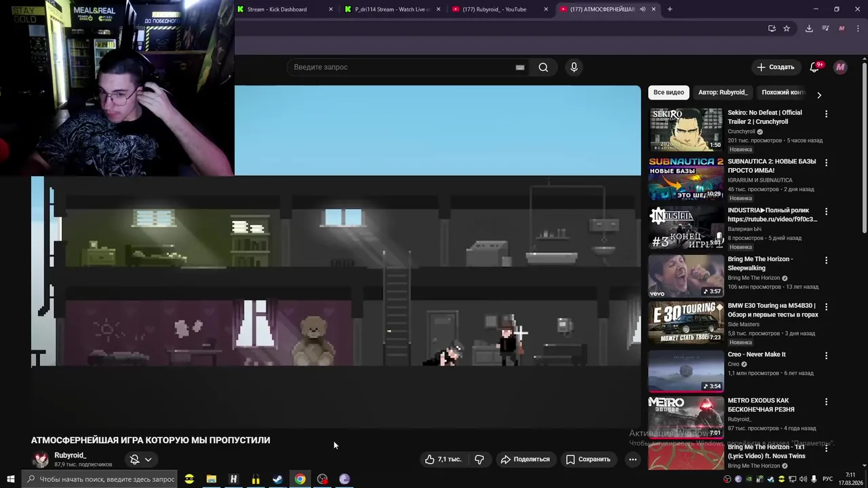Open the Rubyroid_ channel avatar below video
The image size is (868, 488).
(41, 460)
